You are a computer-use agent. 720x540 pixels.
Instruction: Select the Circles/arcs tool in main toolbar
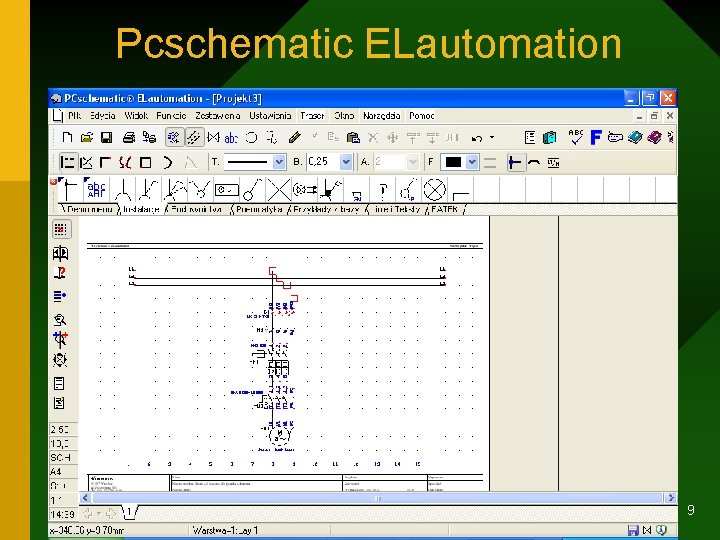251,137
